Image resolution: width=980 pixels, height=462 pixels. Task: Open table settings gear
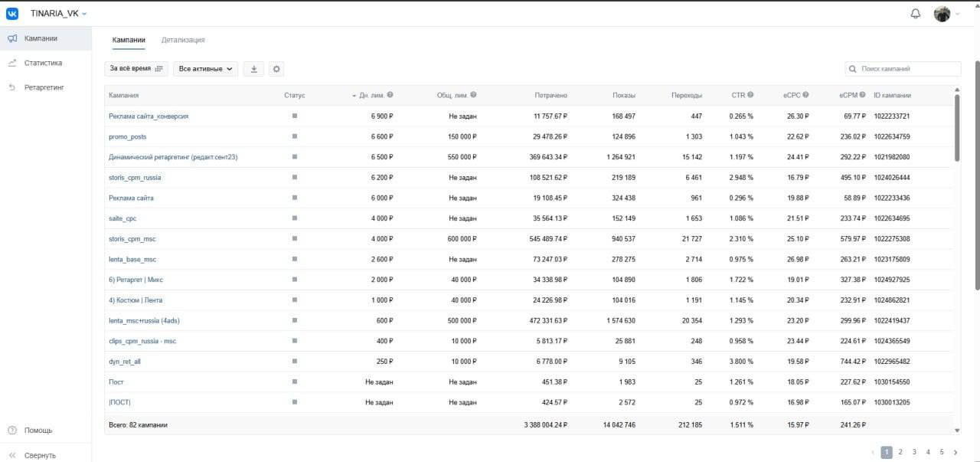click(276, 69)
